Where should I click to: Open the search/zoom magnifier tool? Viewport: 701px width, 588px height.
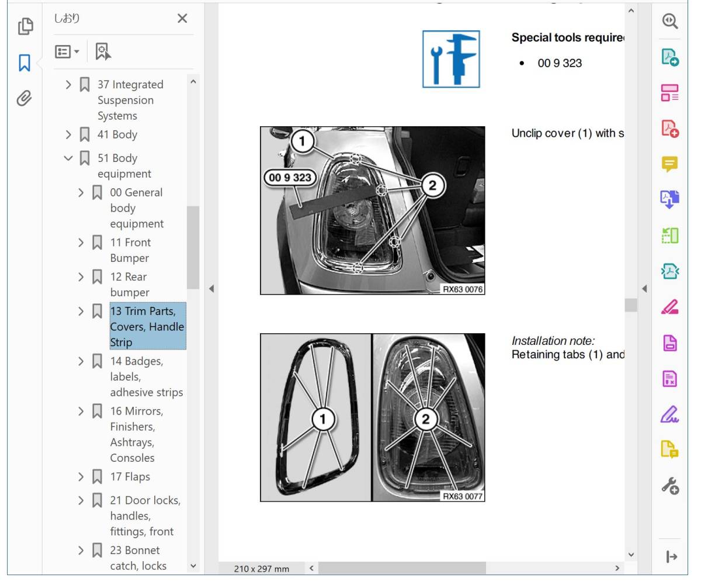pos(669,22)
